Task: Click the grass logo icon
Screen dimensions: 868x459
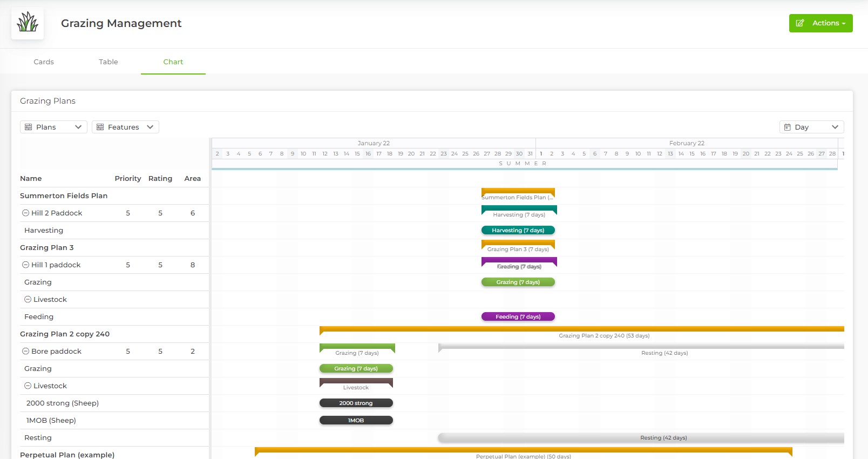Action: point(28,23)
